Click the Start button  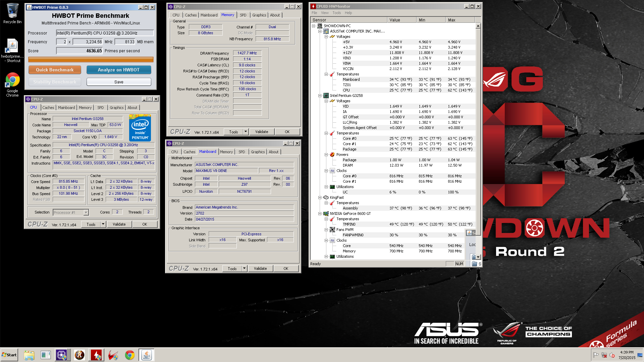(9, 355)
